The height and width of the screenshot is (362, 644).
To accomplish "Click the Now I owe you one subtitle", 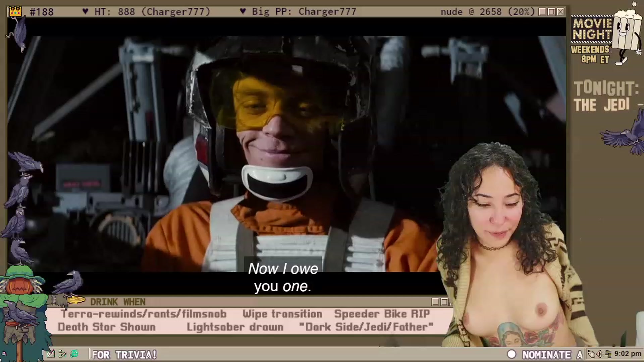I will (x=283, y=277).
